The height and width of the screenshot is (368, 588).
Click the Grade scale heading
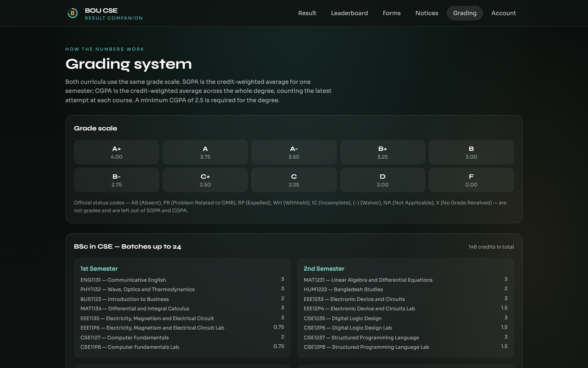96,128
